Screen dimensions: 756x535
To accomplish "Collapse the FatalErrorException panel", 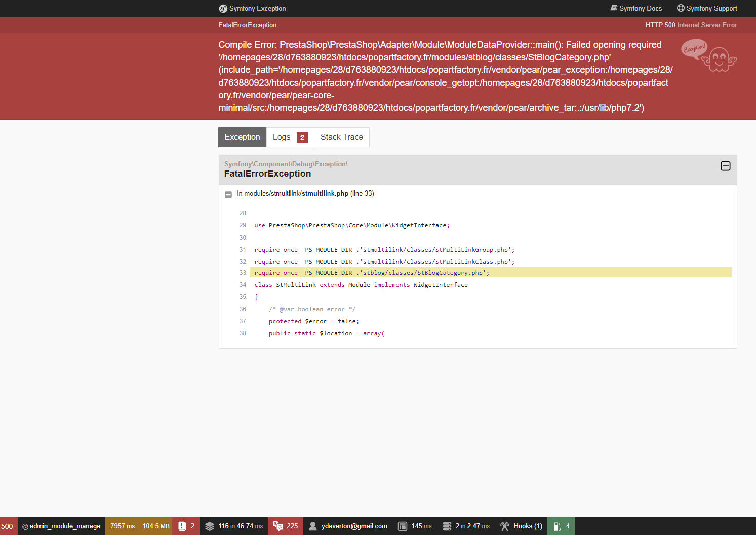I will click(x=725, y=166).
